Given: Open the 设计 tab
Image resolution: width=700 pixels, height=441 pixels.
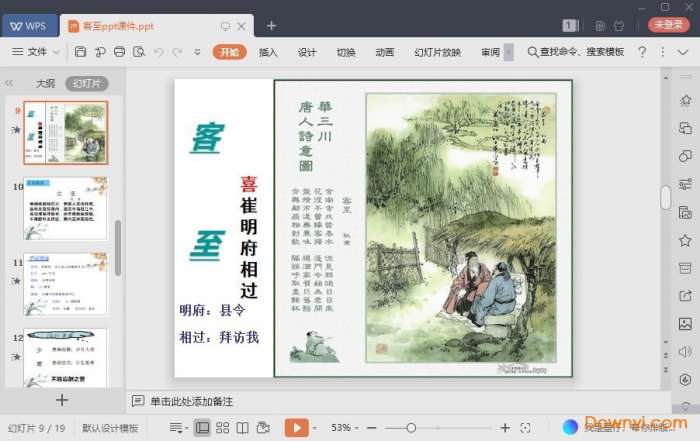Looking at the screenshot, I should 307,52.
